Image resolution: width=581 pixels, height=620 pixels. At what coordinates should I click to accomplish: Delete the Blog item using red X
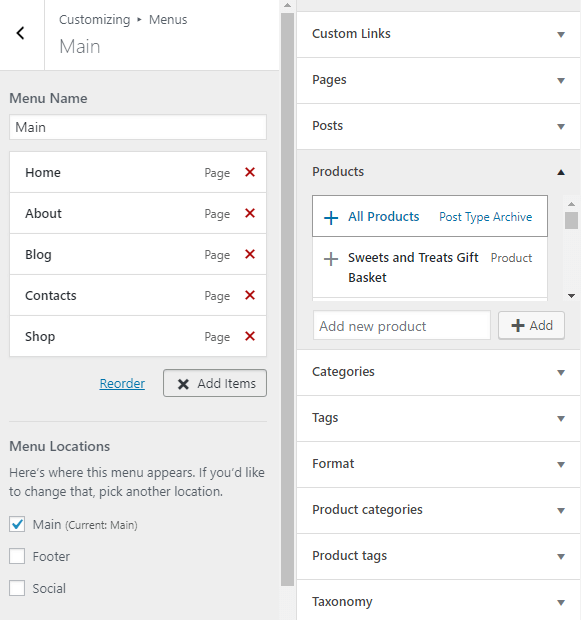[x=250, y=254]
